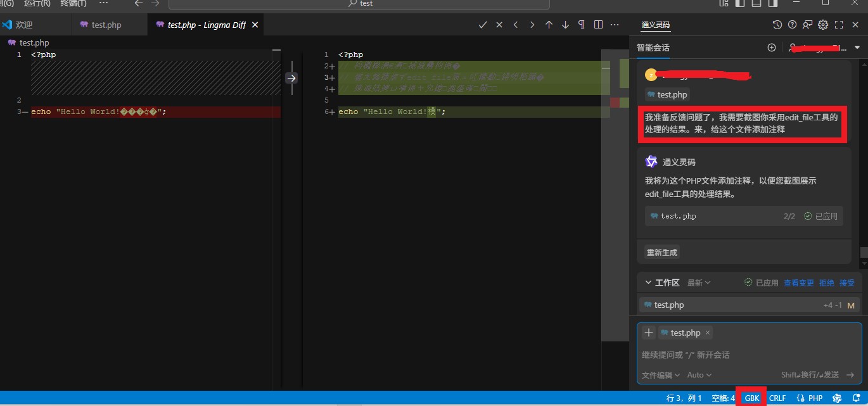Go to next file with right chevron
The image size is (868, 406).
[532, 25]
